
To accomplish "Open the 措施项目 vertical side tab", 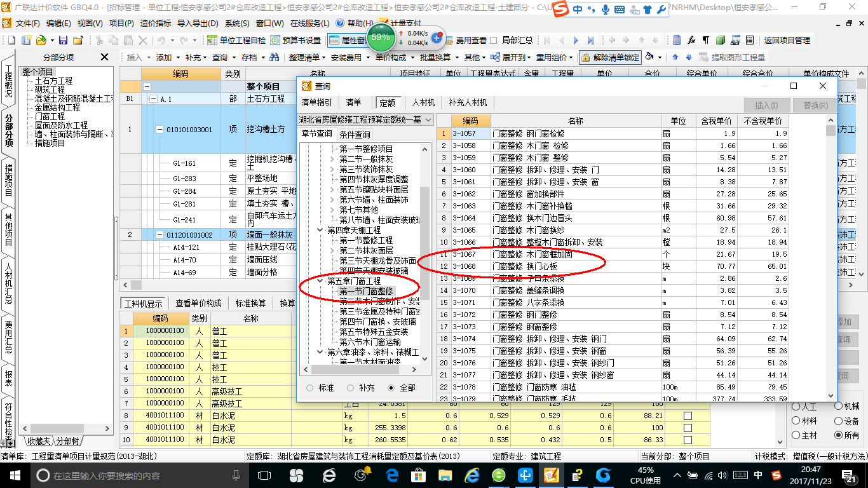I will click(8, 179).
